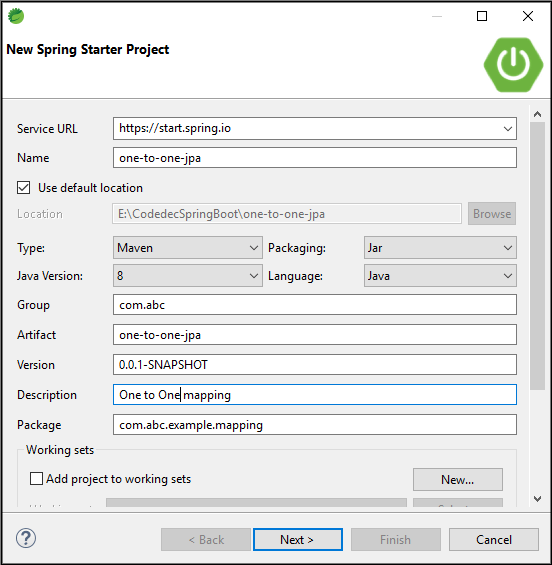Screen dimensions: 552x565
Task: Open the Java Version dropdown
Action: 188,276
